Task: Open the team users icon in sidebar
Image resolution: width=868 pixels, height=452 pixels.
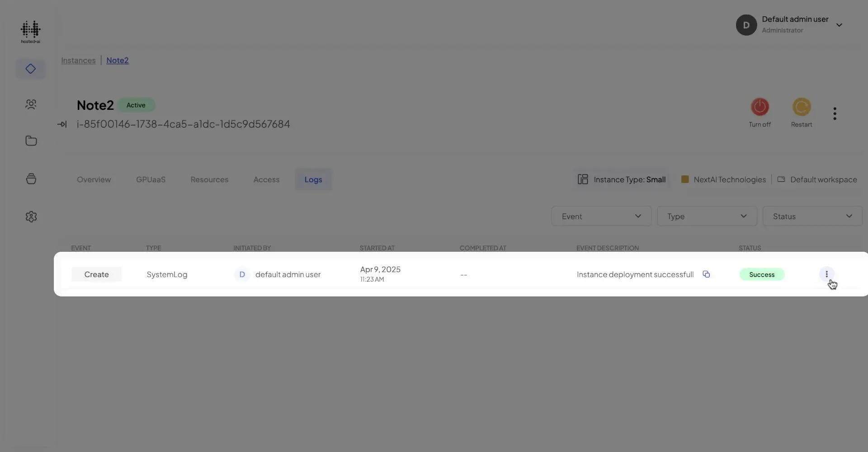Action: (x=31, y=104)
